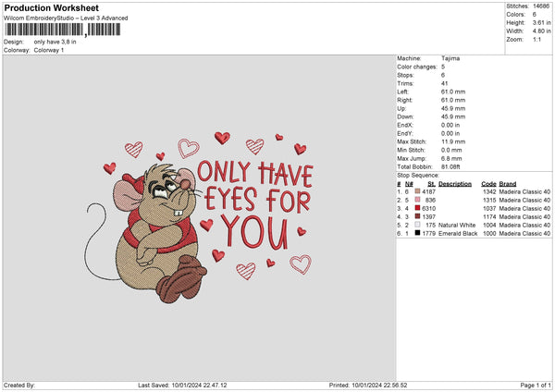This screenshot has height=392, width=555.
Task: Click the Colors count value 6
Action: (535, 15)
